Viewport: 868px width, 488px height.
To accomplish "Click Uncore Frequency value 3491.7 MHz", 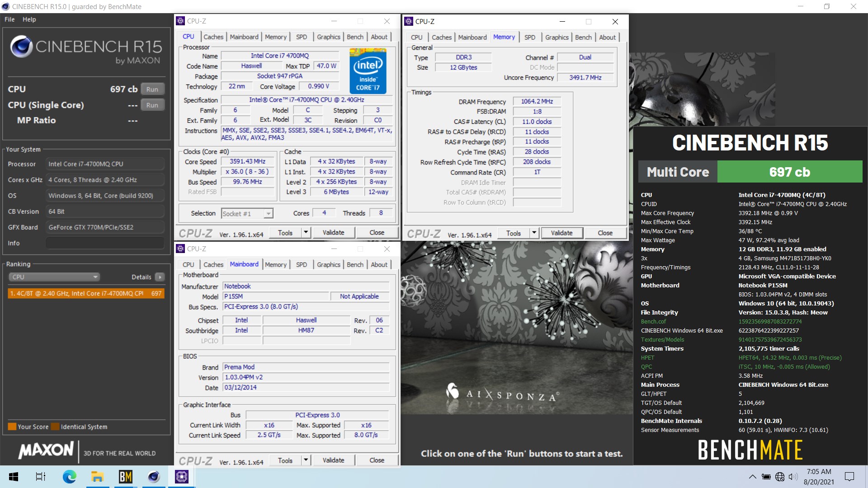I will [585, 78].
